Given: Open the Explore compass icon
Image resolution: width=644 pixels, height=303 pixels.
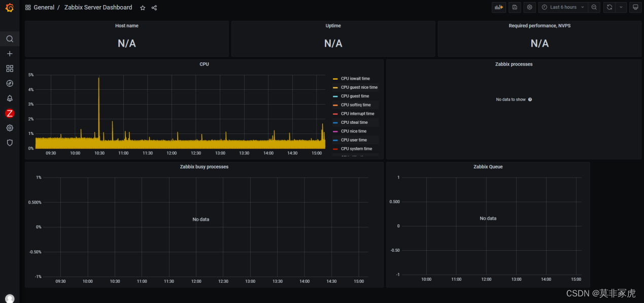Looking at the screenshot, I should point(10,83).
